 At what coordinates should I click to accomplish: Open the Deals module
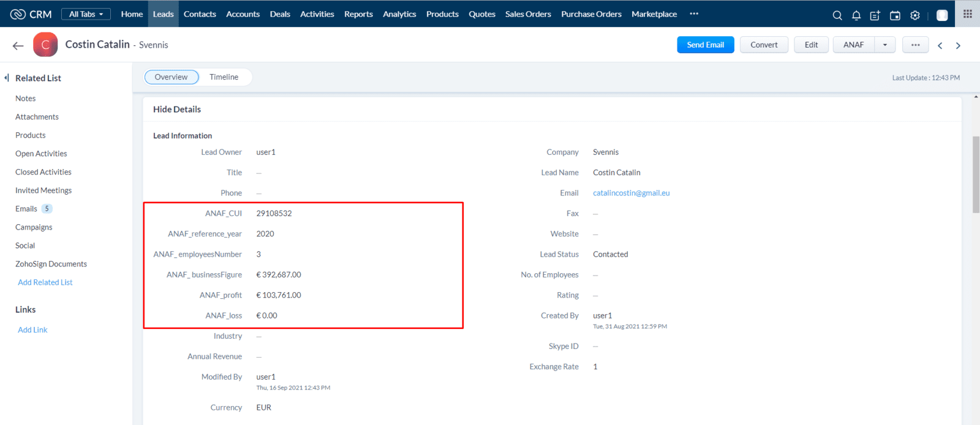[280, 14]
